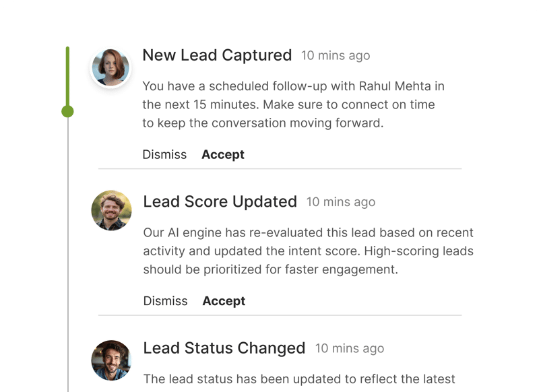Select the Lead Status Changed heading

[x=224, y=348]
